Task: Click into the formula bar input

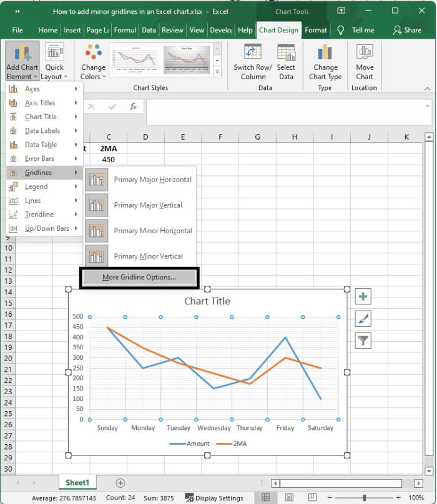Action: pos(285,112)
